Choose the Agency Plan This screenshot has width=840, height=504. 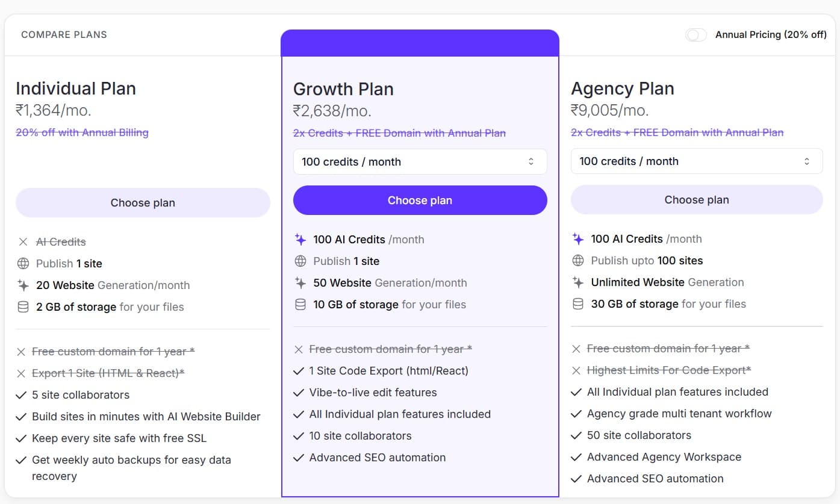696,200
